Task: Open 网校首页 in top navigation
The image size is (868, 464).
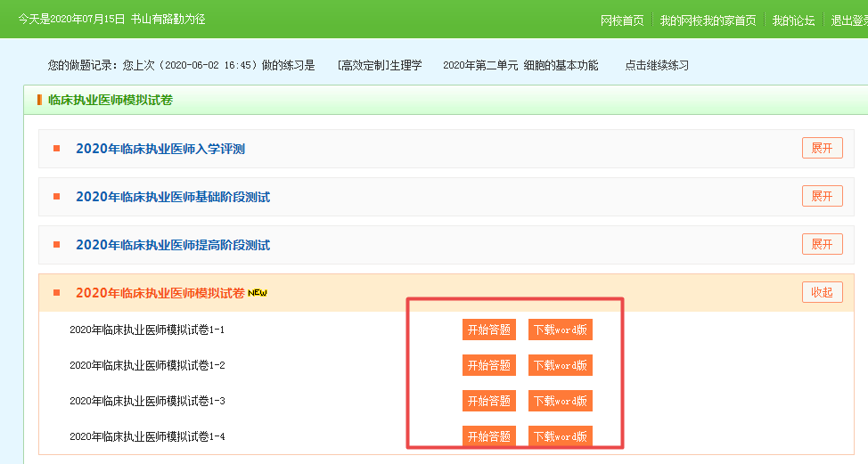Action: 622,20
